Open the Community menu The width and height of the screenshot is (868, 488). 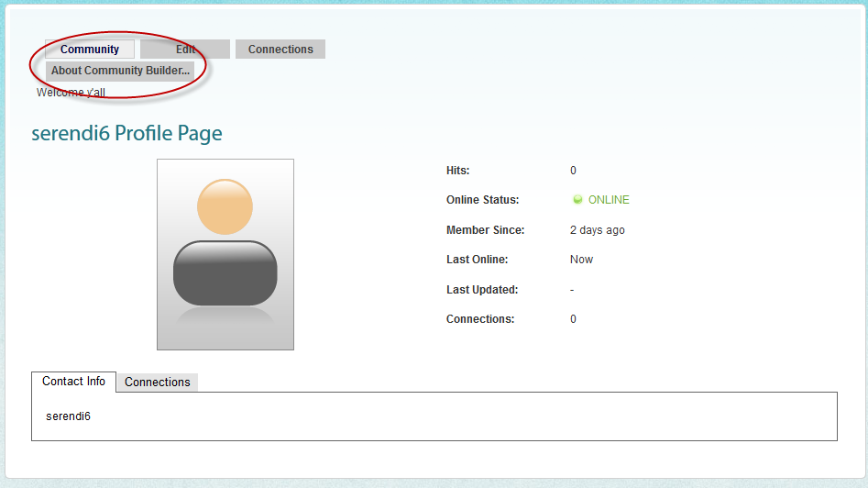(90, 50)
